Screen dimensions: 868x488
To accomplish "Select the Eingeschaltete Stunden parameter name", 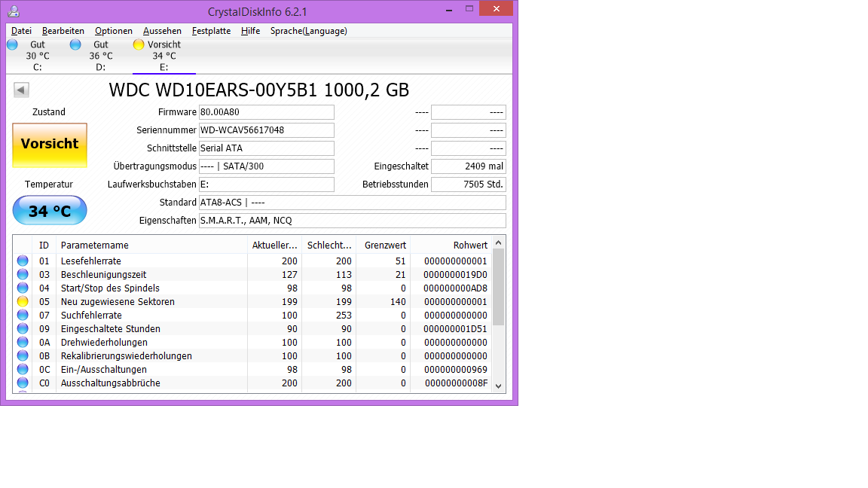I will (x=111, y=328).
